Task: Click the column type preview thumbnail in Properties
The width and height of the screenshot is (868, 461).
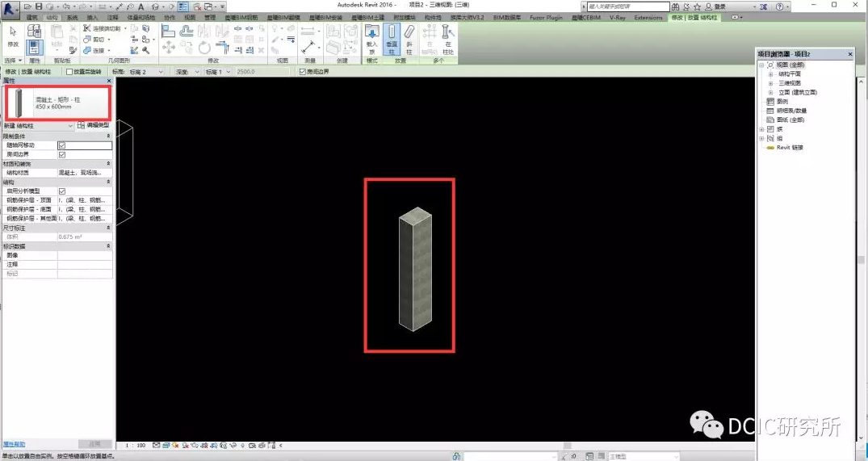Action: tap(19, 103)
